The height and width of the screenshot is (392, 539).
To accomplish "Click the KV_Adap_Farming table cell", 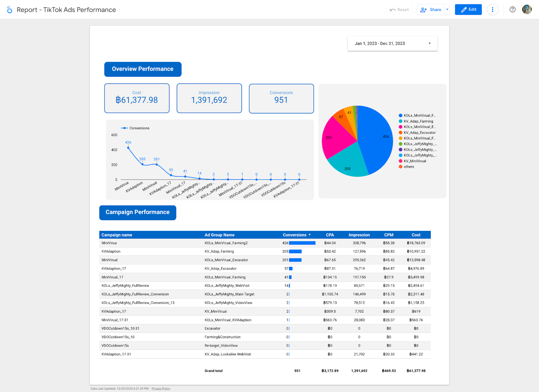I will tap(219, 251).
